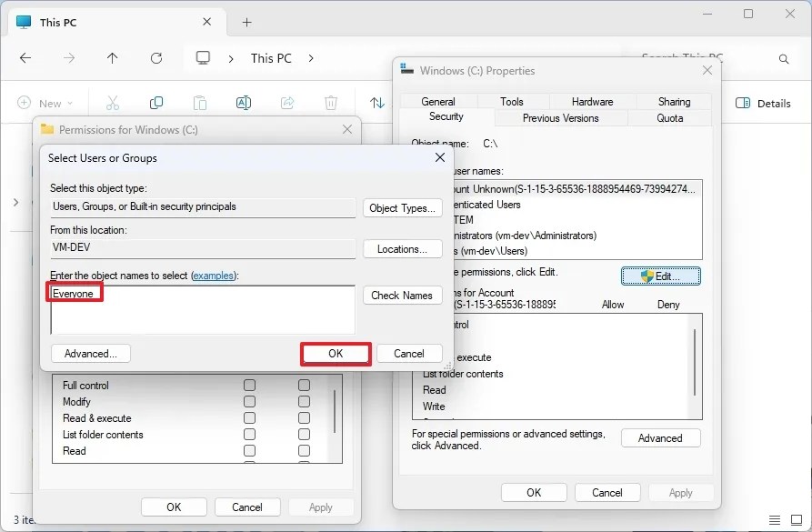The width and height of the screenshot is (812, 532).
Task: Open the Sort options arrows icon
Action: 377,103
